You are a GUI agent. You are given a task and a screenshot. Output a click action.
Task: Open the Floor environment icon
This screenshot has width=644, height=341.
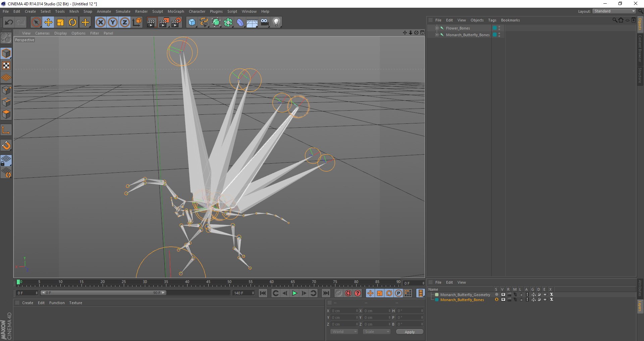252,22
